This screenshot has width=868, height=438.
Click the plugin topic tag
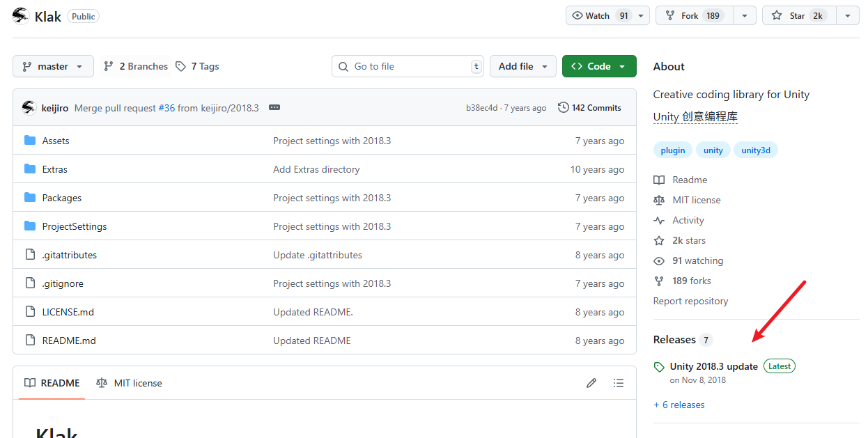(x=673, y=150)
